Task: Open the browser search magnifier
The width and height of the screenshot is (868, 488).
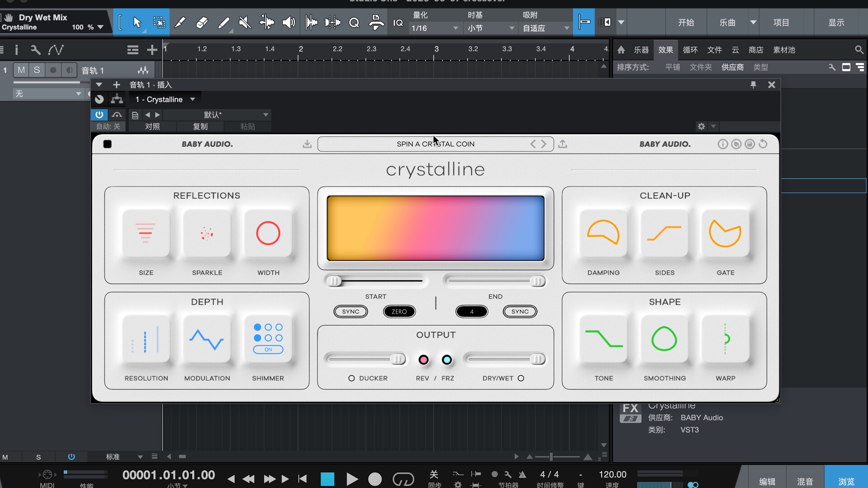Action: [859, 50]
